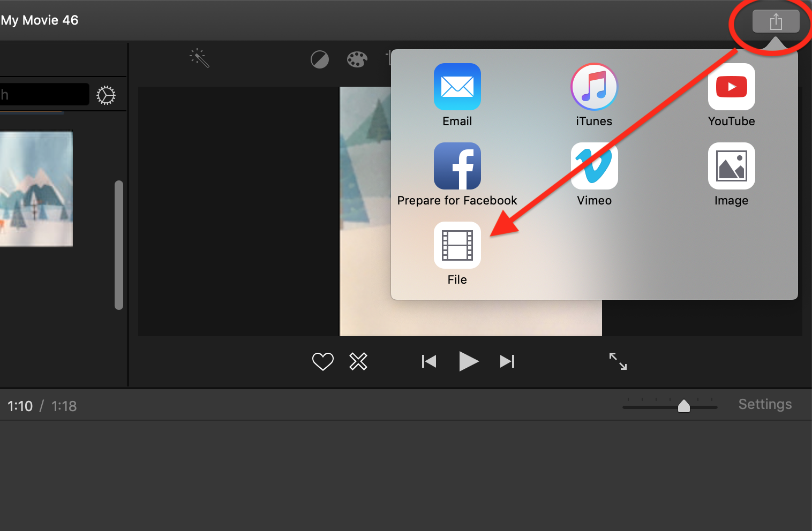This screenshot has width=812, height=531.
Task: Skip to previous clip
Action: tap(429, 362)
